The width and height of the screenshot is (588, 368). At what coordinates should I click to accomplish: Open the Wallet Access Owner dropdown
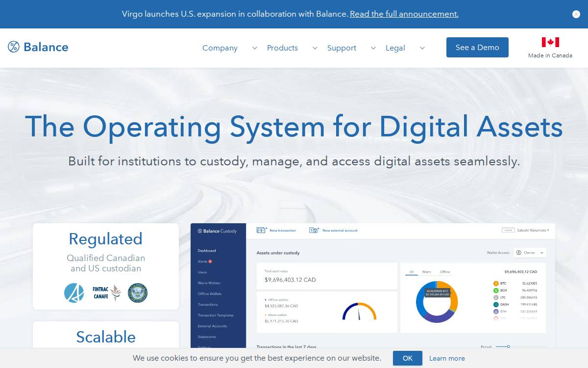(x=530, y=253)
